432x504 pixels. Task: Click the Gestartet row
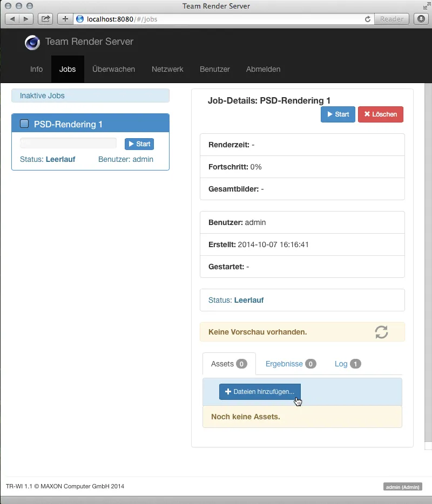[x=302, y=267]
